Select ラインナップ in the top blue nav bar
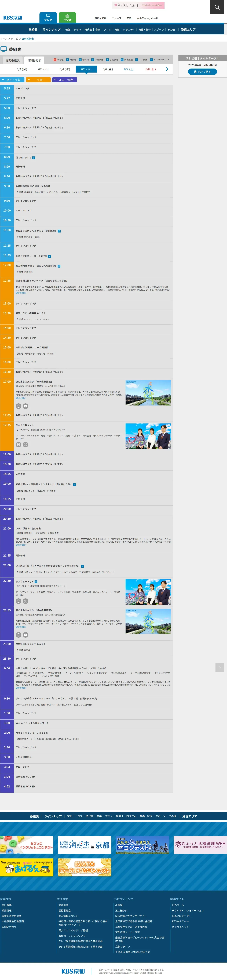 click(x=51, y=30)
